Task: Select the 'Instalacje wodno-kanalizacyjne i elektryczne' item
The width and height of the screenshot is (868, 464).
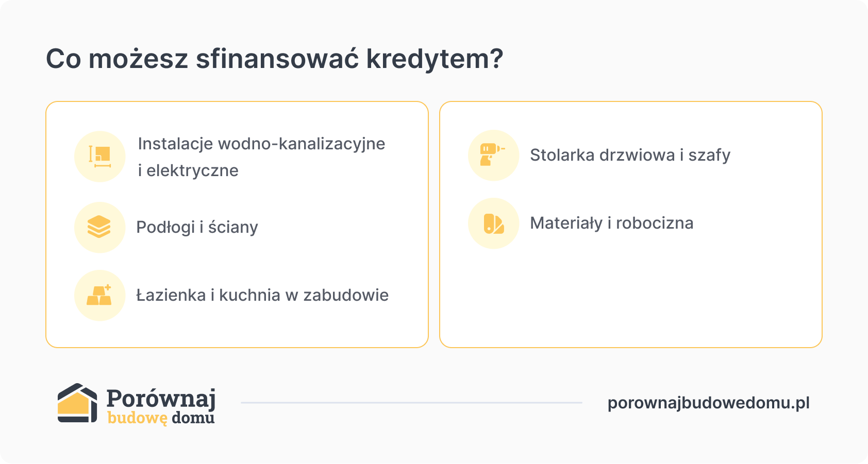Action: [x=261, y=157]
